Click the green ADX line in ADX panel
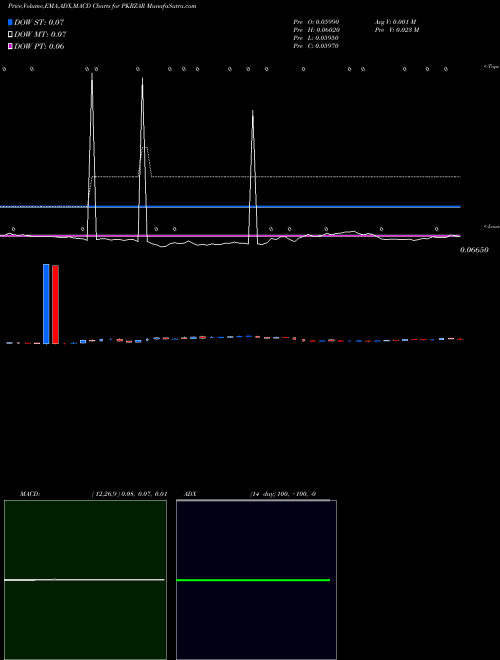500x660 pixels. tap(253, 580)
